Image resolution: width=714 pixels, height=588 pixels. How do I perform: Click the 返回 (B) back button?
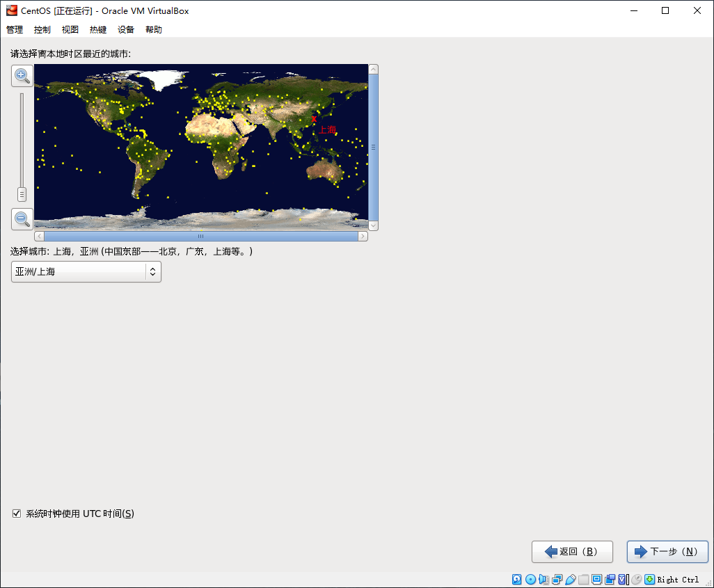(572, 552)
